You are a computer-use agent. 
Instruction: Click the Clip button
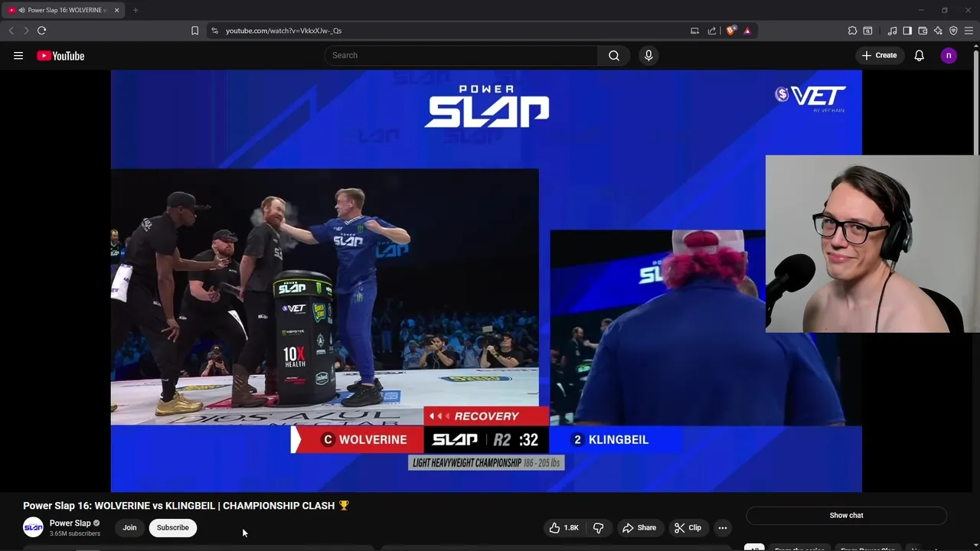(688, 528)
